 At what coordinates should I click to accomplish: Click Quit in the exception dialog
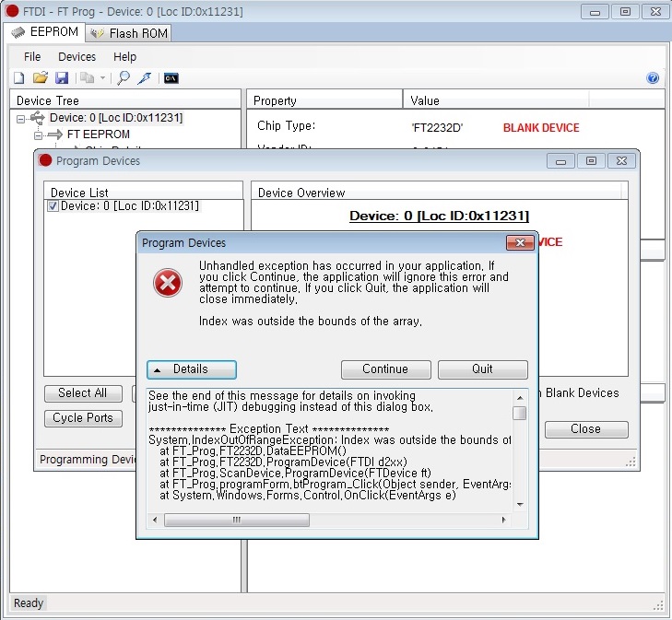483,369
